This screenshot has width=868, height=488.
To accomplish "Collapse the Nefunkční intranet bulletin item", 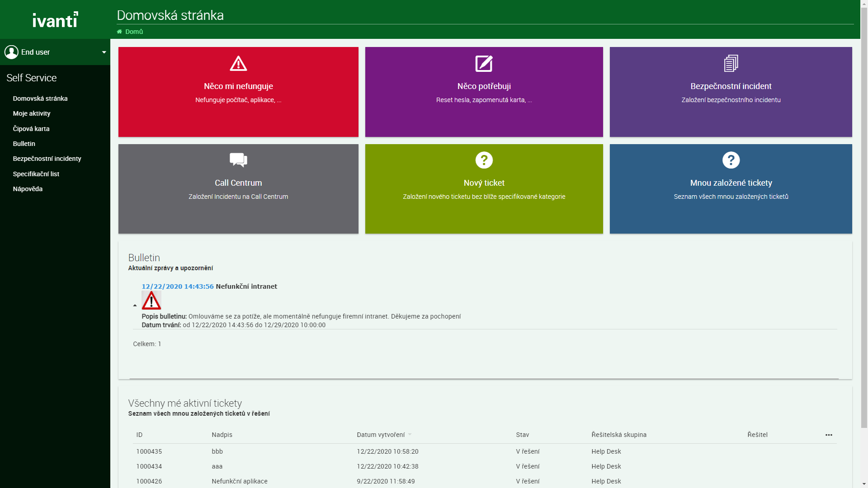I will tap(135, 306).
